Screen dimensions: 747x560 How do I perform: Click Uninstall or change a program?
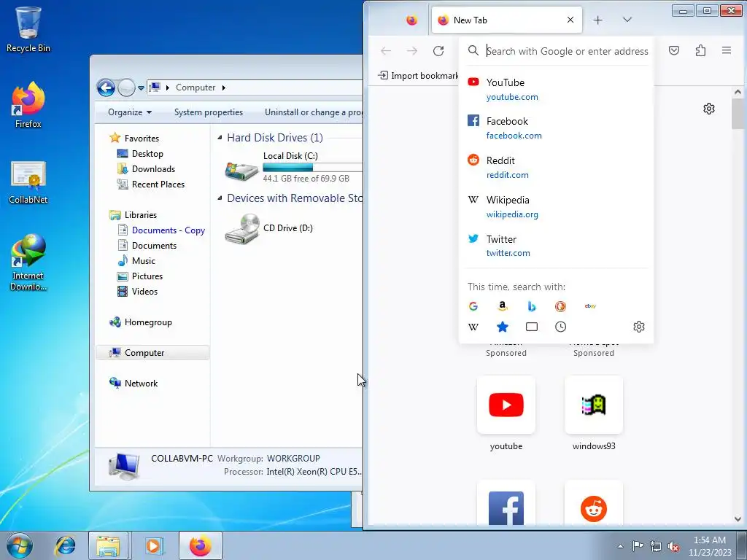[x=313, y=112]
